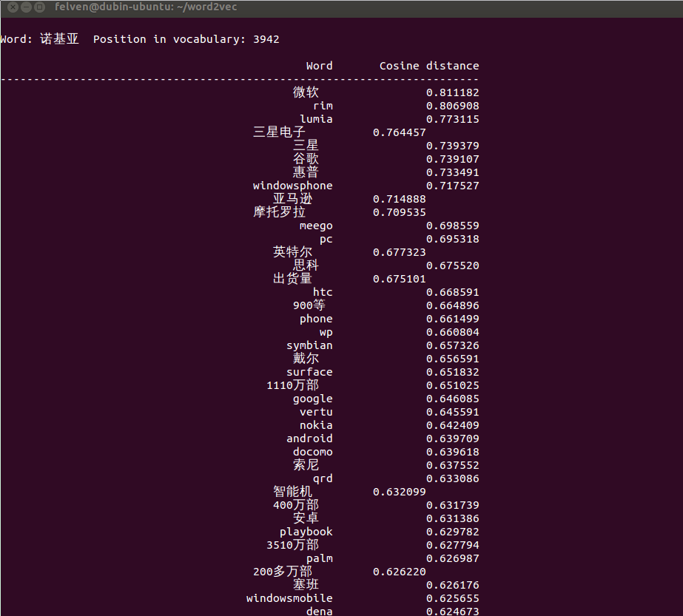683x616 pixels.
Task: Select the word palm
Action: click(319, 558)
